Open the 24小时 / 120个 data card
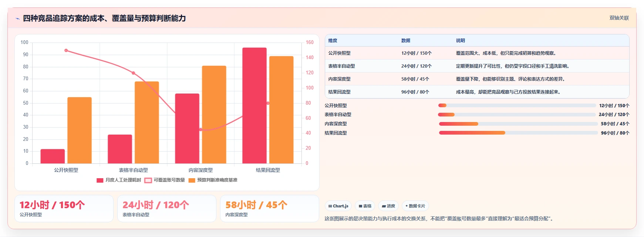This screenshot has width=644, height=237. tap(167, 209)
